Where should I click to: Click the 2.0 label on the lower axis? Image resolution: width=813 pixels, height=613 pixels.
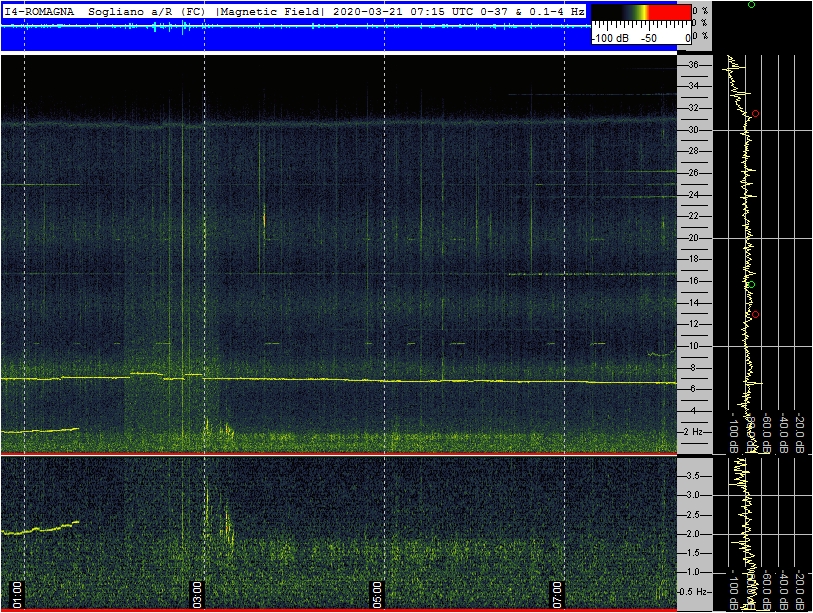coord(693,534)
